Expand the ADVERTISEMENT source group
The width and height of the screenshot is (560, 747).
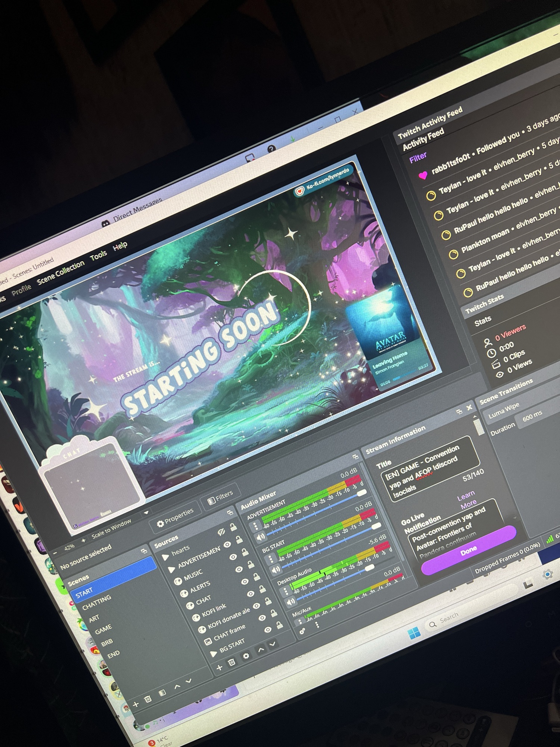[x=172, y=569]
